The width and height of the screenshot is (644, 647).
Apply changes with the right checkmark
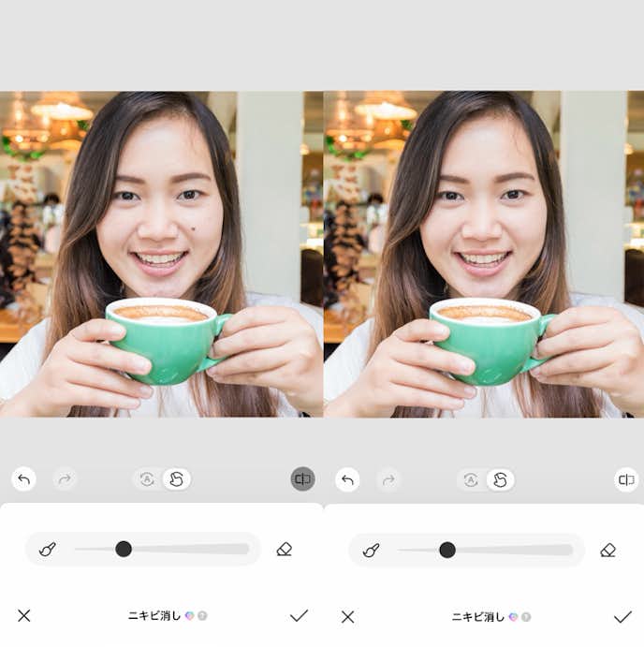(622, 615)
